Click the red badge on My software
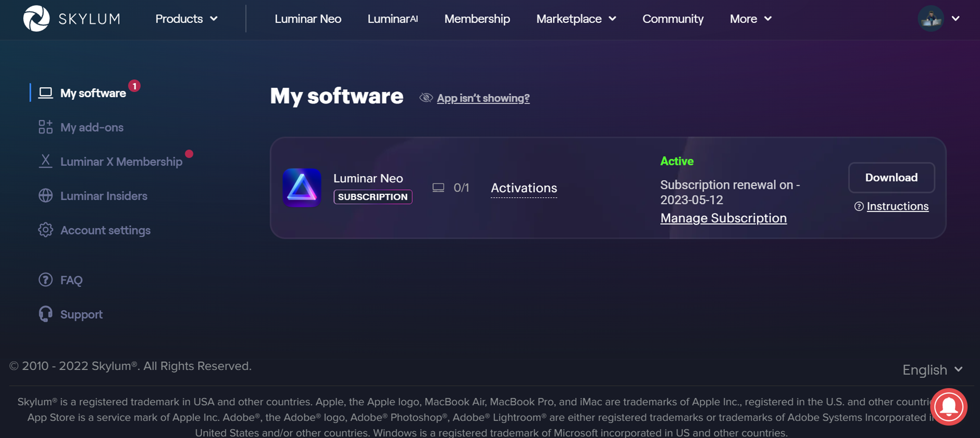 pyautogui.click(x=134, y=86)
